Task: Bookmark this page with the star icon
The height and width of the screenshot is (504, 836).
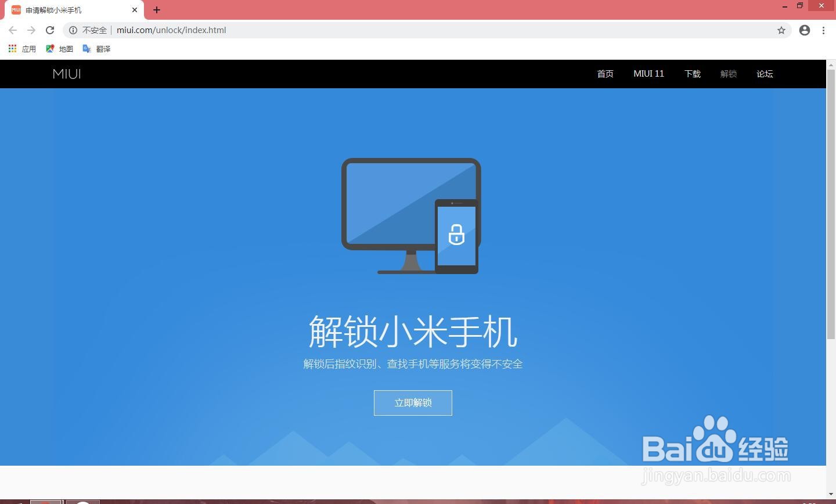Action: (781, 30)
